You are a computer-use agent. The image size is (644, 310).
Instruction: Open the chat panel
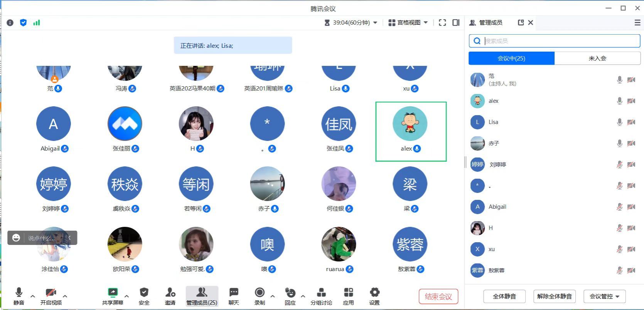[x=234, y=296]
